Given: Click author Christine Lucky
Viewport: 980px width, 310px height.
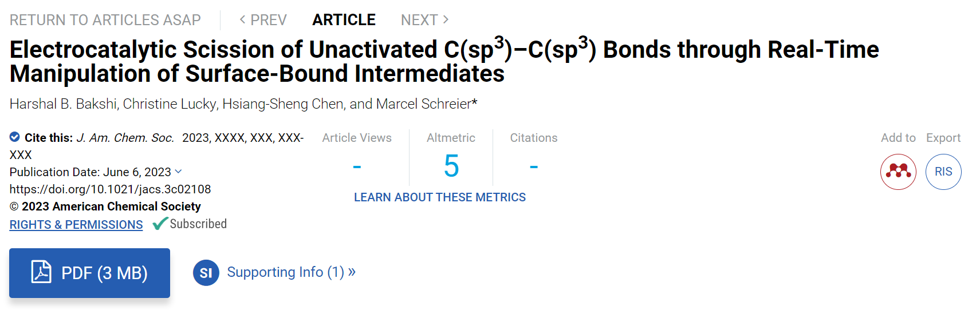Looking at the screenshot, I should point(170,104).
